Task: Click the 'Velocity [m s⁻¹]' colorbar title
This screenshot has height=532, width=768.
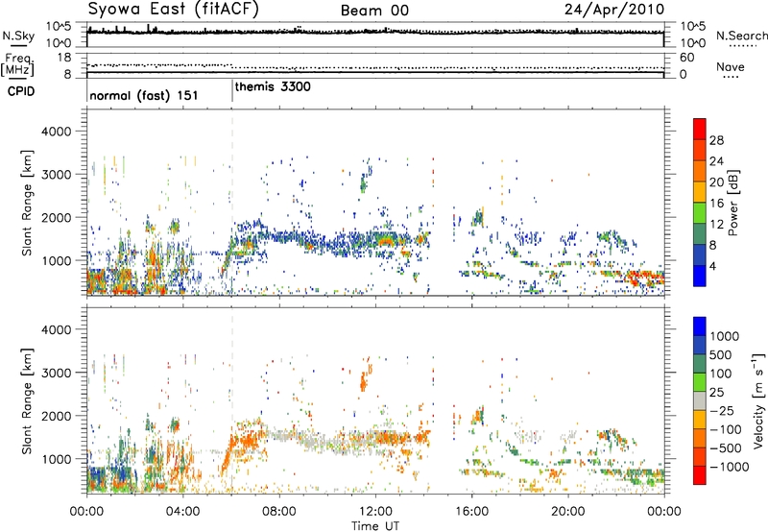Action: (758, 401)
